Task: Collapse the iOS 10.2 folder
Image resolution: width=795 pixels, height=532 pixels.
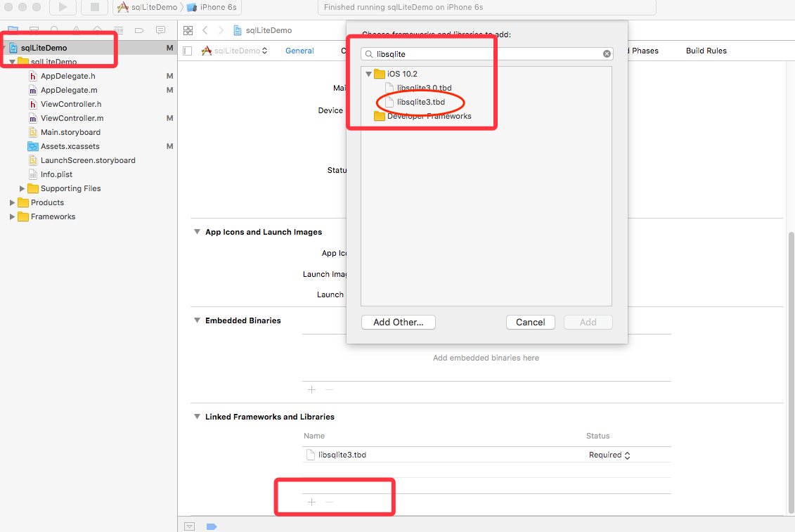Action: click(368, 74)
